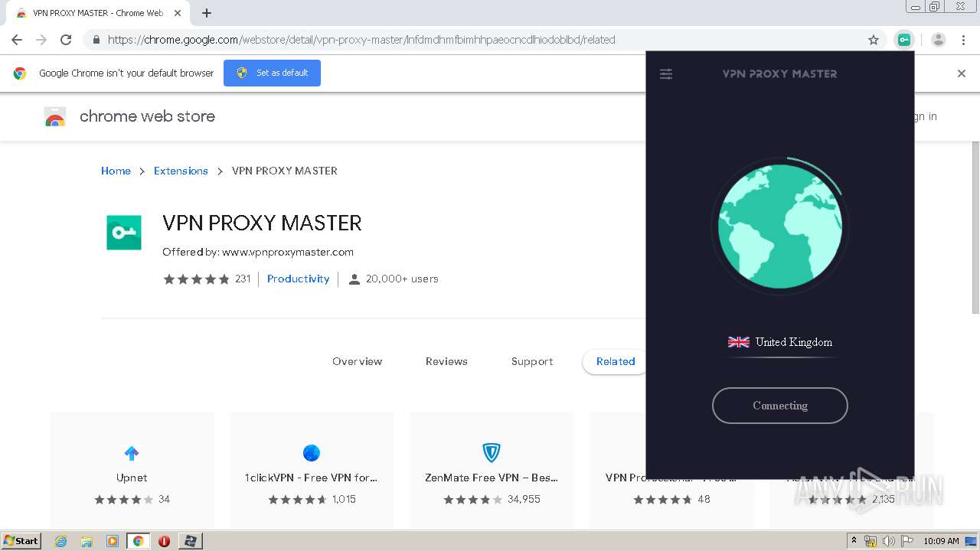Image resolution: width=980 pixels, height=551 pixels.
Task: Click VPN Proxy Master extension toolbar icon
Action: tap(904, 40)
